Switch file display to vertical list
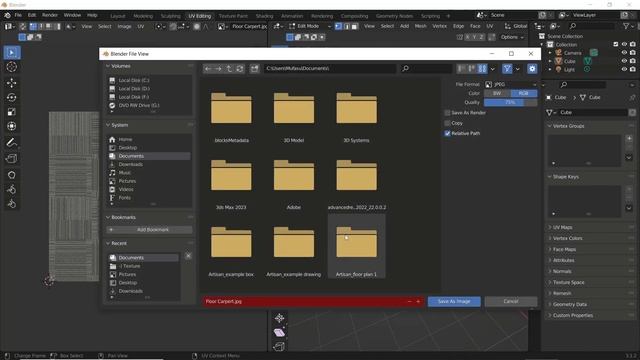Image resolution: width=640 pixels, height=360 pixels. pyautogui.click(x=461, y=69)
